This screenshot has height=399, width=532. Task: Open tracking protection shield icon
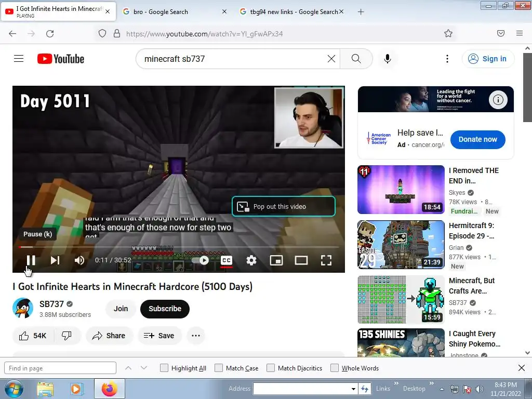coord(102,34)
